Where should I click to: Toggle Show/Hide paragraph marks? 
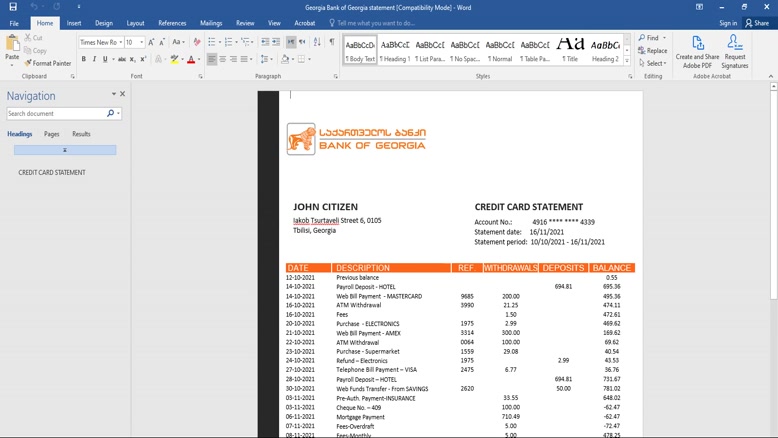pyautogui.click(x=332, y=42)
